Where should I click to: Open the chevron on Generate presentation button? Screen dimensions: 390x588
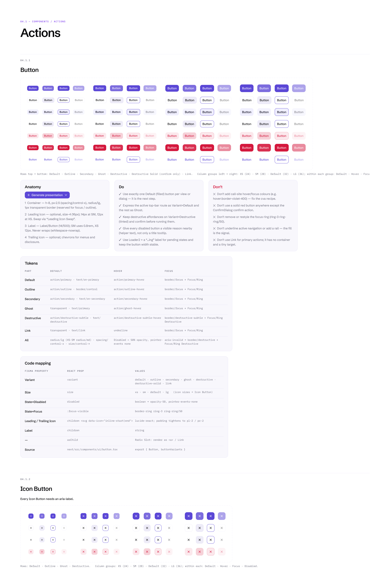pyautogui.click(x=66, y=195)
